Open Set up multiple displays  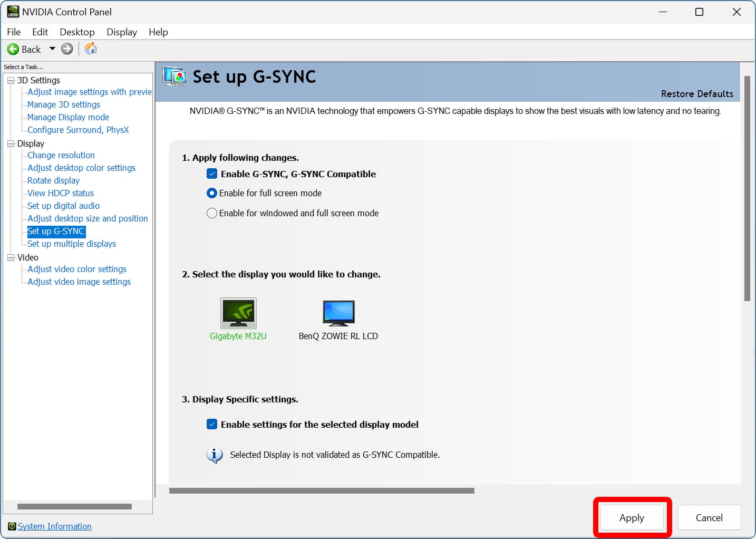(x=72, y=244)
